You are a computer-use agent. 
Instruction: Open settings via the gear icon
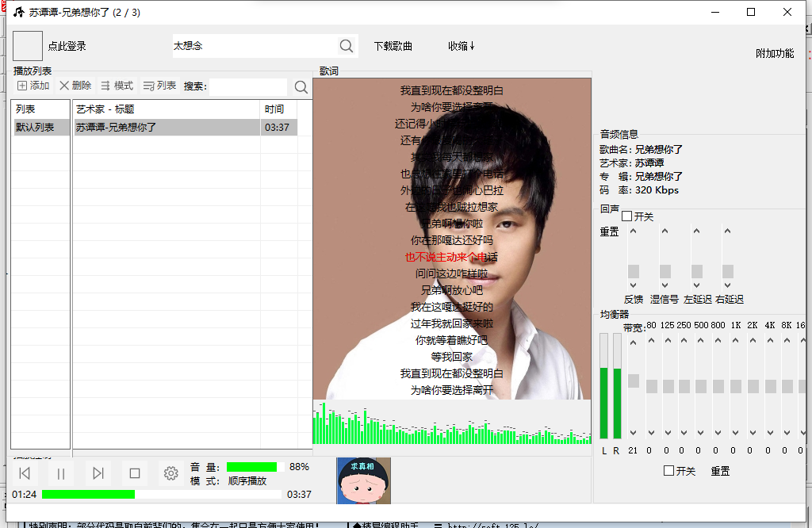[x=170, y=473]
